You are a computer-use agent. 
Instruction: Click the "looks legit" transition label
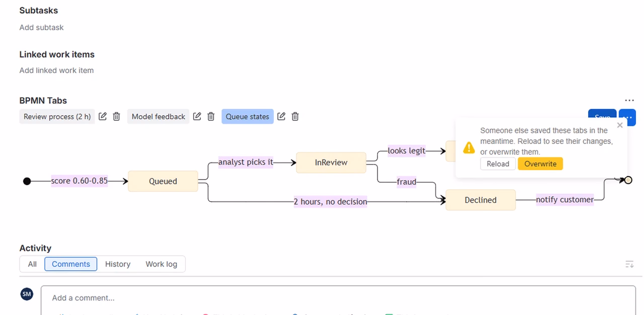(407, 150)
